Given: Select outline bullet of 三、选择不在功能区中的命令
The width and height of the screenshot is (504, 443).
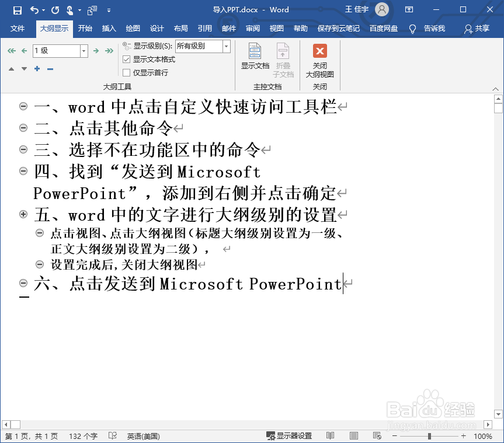Looking at the screenshot, I should point(23,149).
